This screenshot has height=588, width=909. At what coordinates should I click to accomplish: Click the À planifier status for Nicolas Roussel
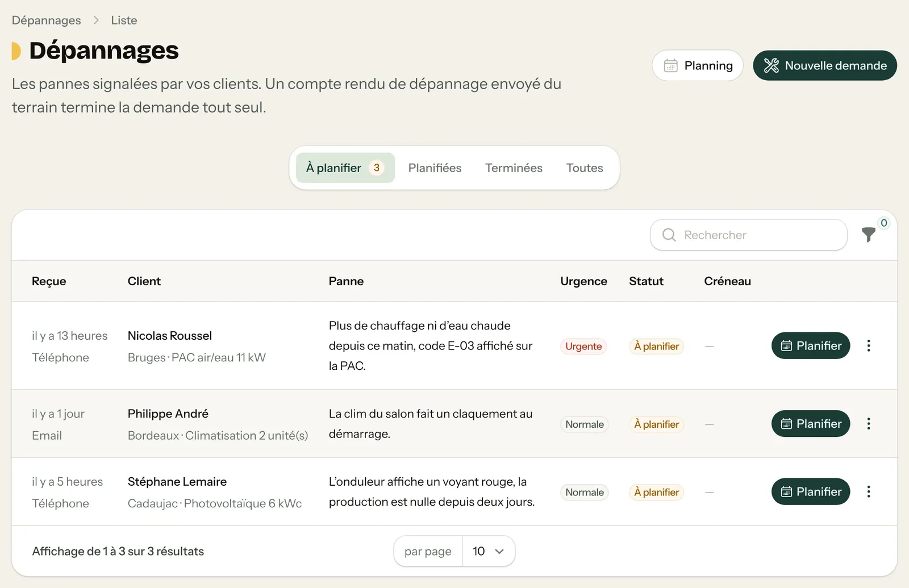click(x=656, y=346)
